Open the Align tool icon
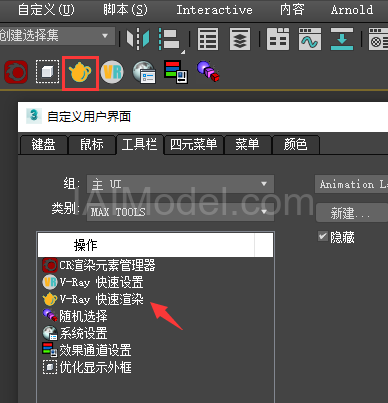 pyautogui.click(x=170, y=39)
